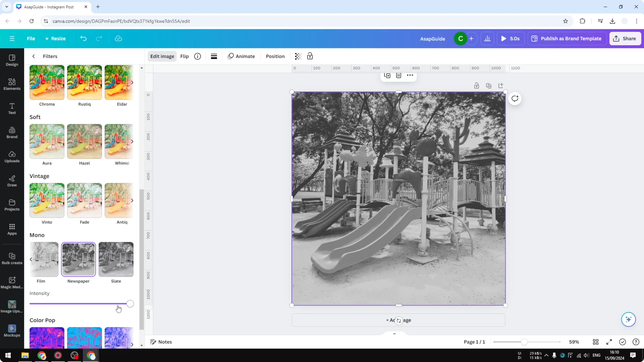The image size is (644, 362).
Task: Open the grid view thumbnails icon
Action: 596,342
